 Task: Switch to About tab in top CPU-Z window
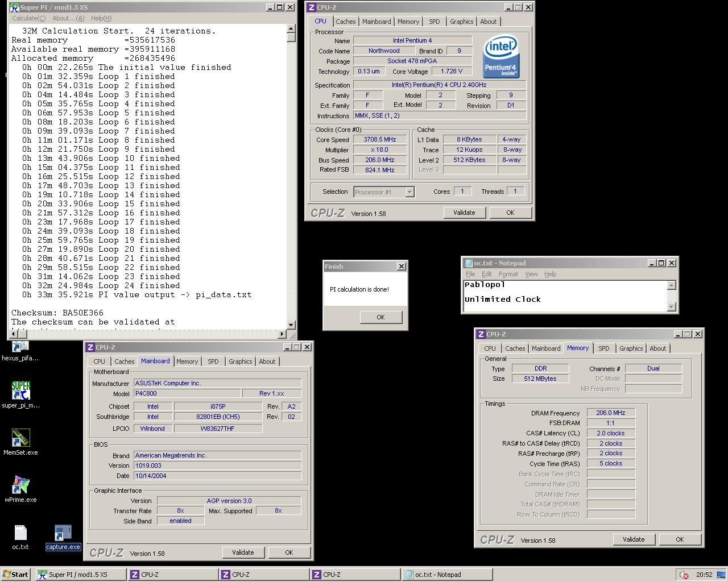coord(489,22)
